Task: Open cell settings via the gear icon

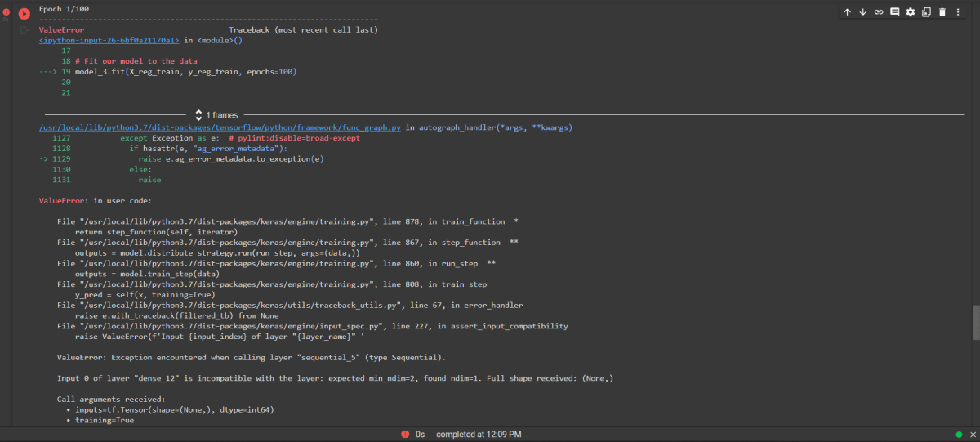Action: pos(911,12)
